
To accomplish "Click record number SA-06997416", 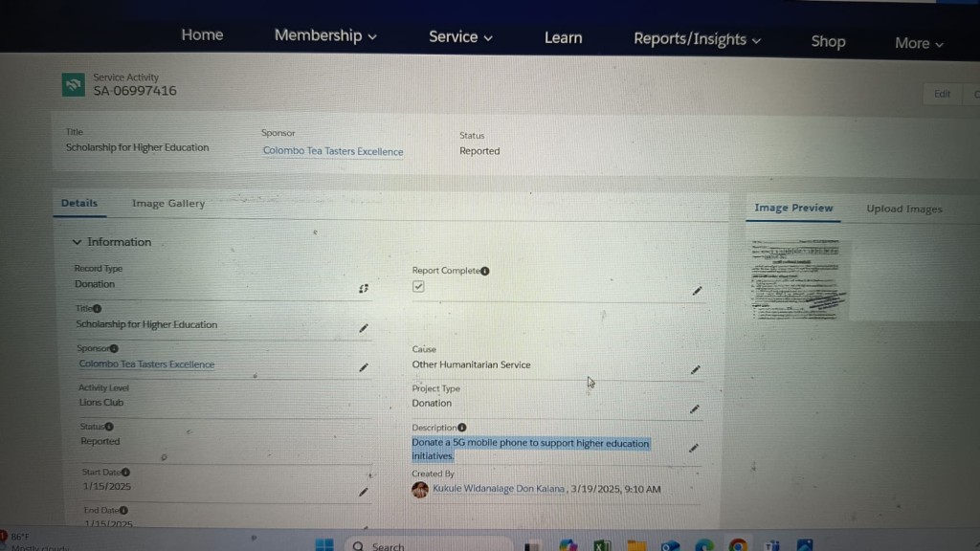I will (135, 91).
